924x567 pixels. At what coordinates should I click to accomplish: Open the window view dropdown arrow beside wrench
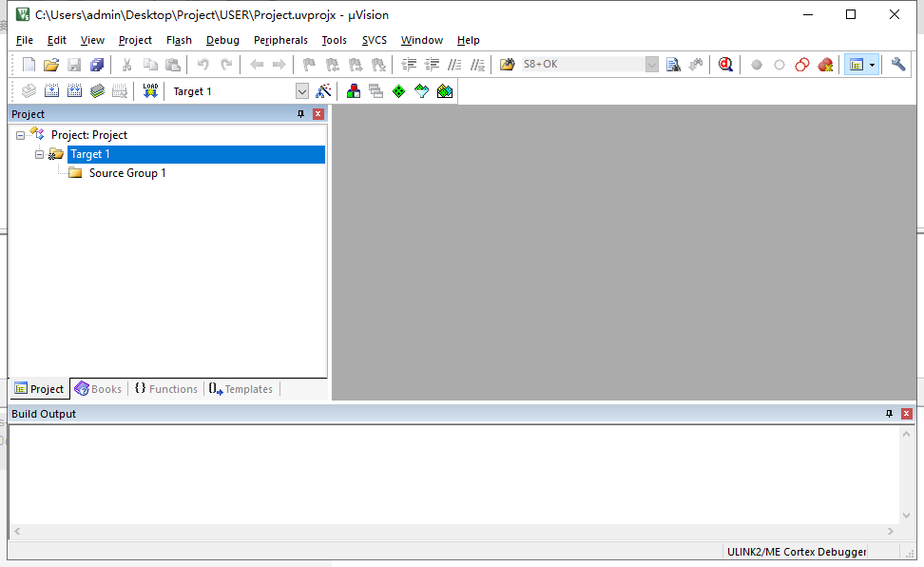coord(872,65)
